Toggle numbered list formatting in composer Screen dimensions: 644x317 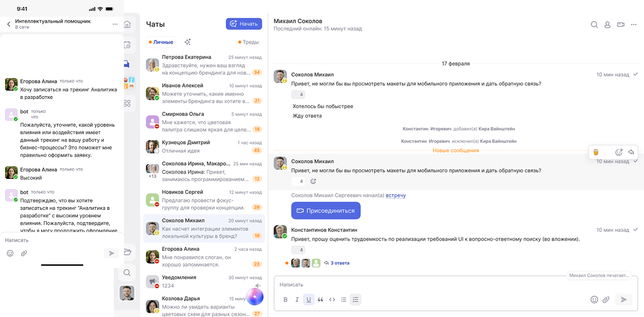355,299
